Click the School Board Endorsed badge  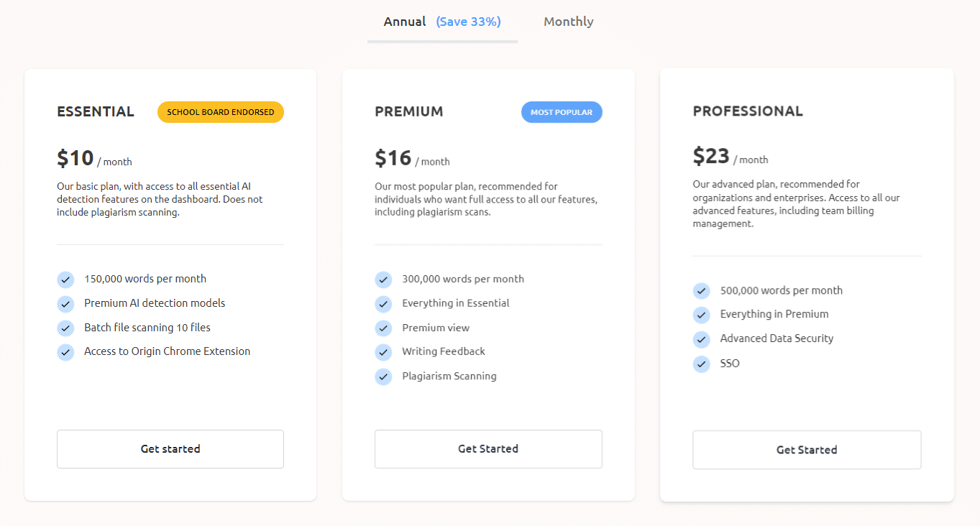pyautogui.click(x=221, y=112)
